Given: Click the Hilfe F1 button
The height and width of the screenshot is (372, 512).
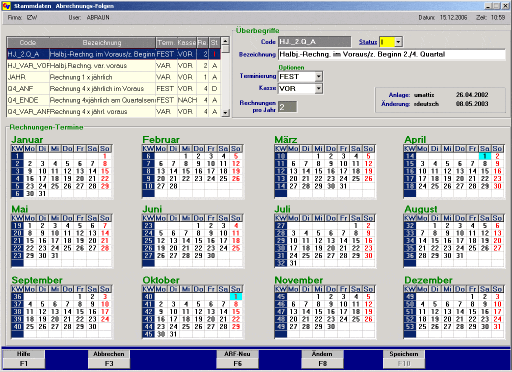Looking at the screenshot, I should [23, 359].
